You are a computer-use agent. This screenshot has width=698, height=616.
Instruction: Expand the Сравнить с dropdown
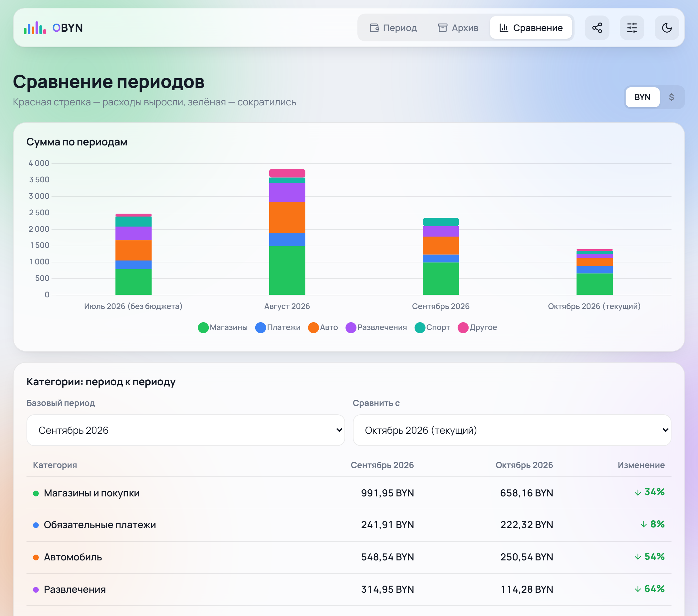coord(512,430)
